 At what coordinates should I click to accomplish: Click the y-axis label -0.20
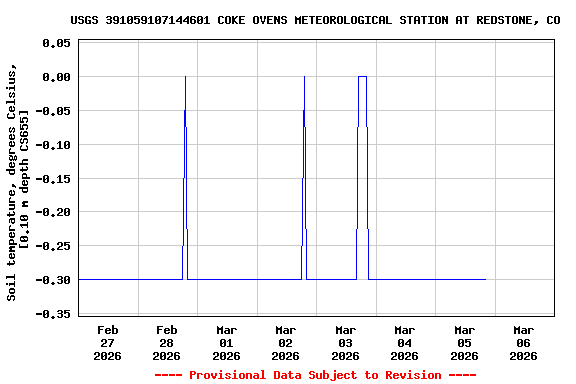click(53, 212)
